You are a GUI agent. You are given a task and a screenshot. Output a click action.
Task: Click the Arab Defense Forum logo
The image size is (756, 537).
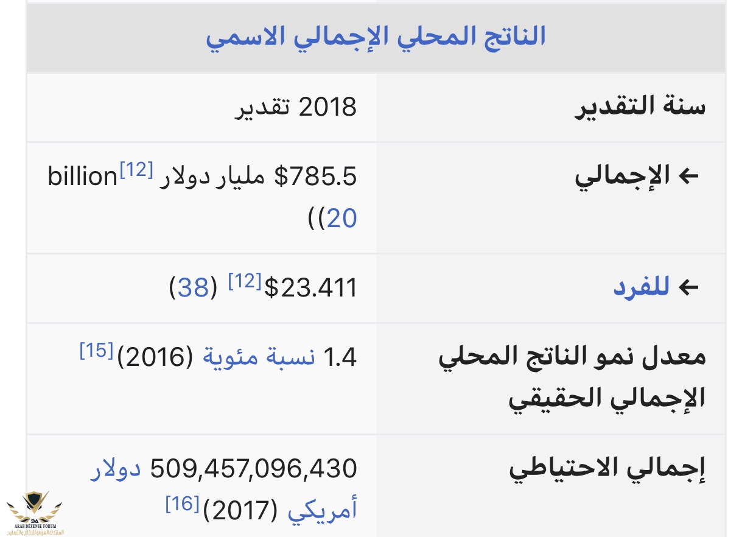click(35, 511)
